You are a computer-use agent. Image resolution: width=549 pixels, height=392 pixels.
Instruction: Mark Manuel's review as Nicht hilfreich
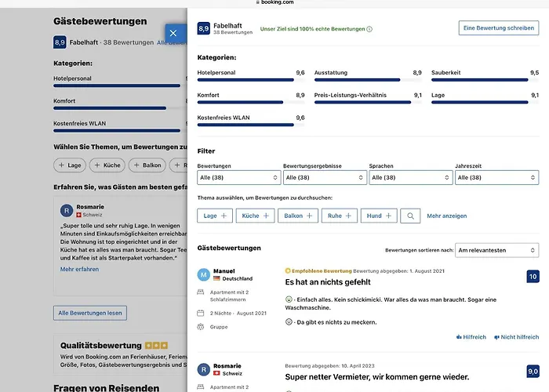click(x=516, y=337)
